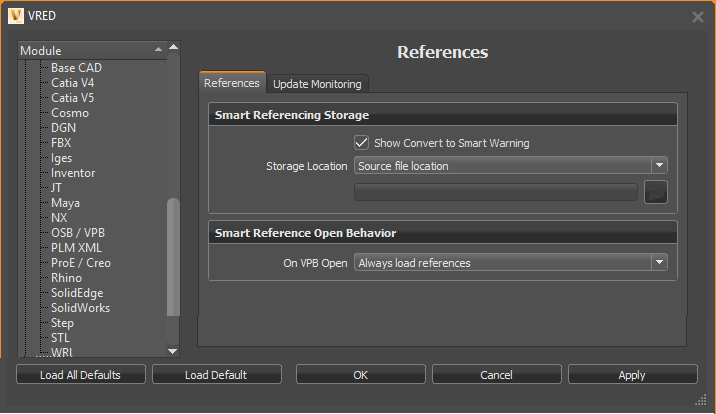Click the Smart Referencing Storage section header
Image resolution: width=716 pixels, height=414 pixels.
click(x=442, y=115)
